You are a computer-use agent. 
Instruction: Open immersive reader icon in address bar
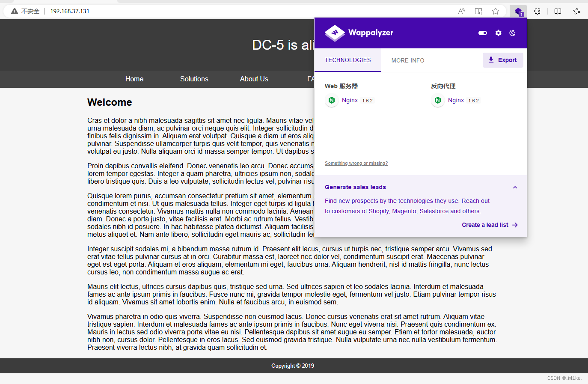[x=478, y=11]
